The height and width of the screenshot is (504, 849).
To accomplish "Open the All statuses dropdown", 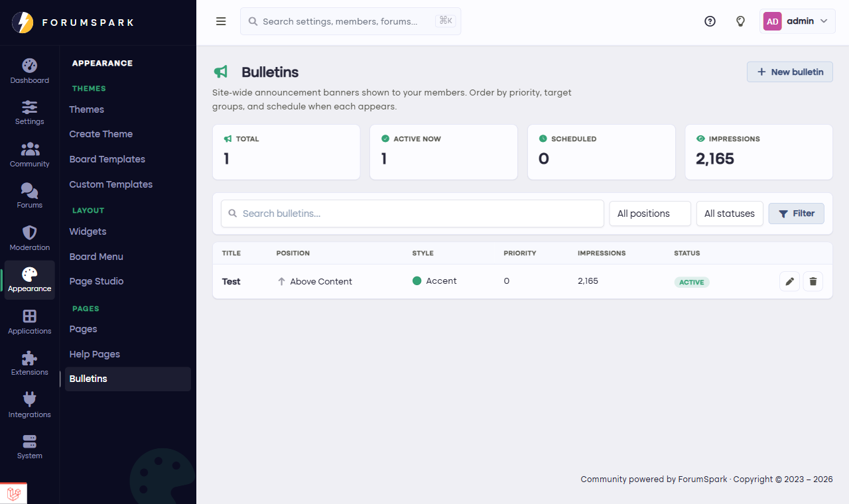I will tap(730, 214).
